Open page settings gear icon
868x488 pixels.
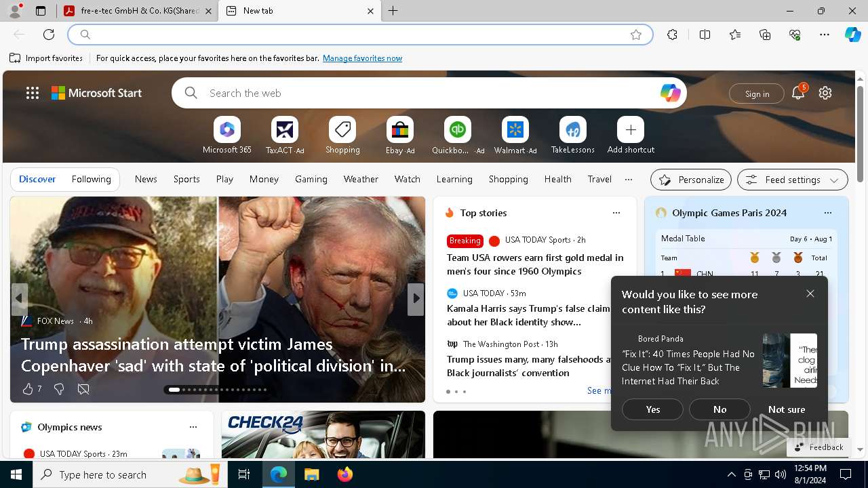825,93
